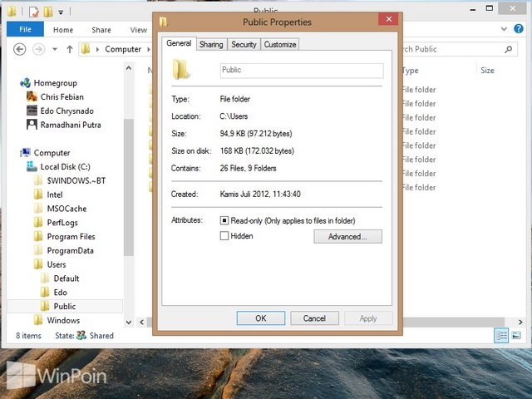The width and height of the screenshot is (532, 399).
Task: Select the PerfLogs folder
Action: point(62,223)
